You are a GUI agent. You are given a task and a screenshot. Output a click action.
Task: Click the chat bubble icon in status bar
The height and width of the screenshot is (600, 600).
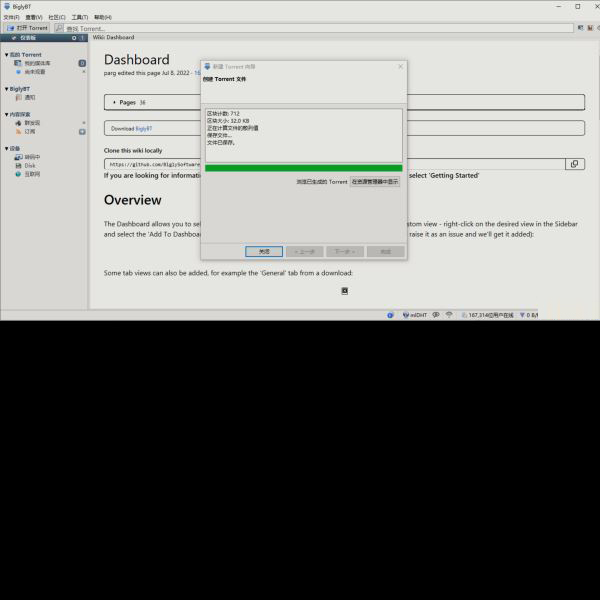click(x=436, y=315)
